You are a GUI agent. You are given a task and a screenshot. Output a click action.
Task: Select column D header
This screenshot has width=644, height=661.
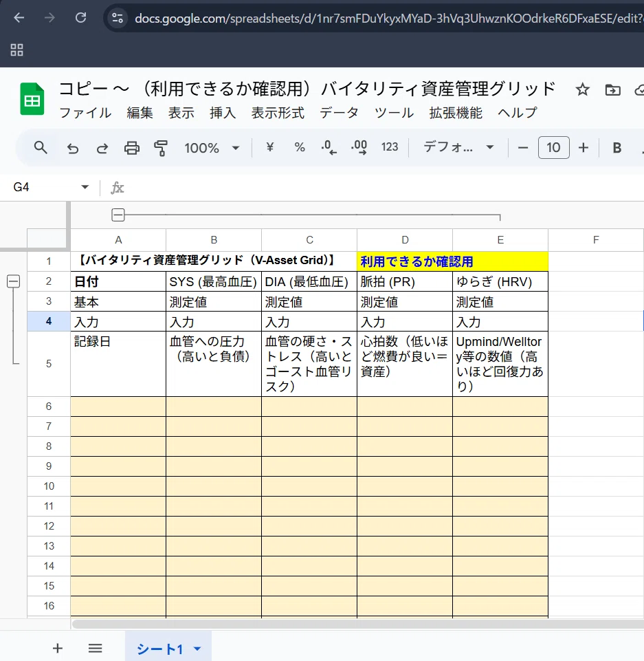coord(405,240)
